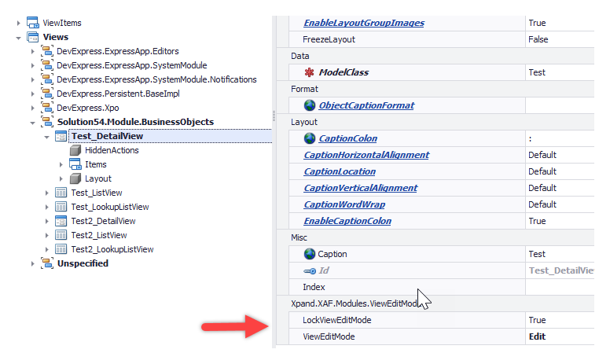Select the HiddenActions tree item
Screen dimensions: 610x364
pos(112,150)
